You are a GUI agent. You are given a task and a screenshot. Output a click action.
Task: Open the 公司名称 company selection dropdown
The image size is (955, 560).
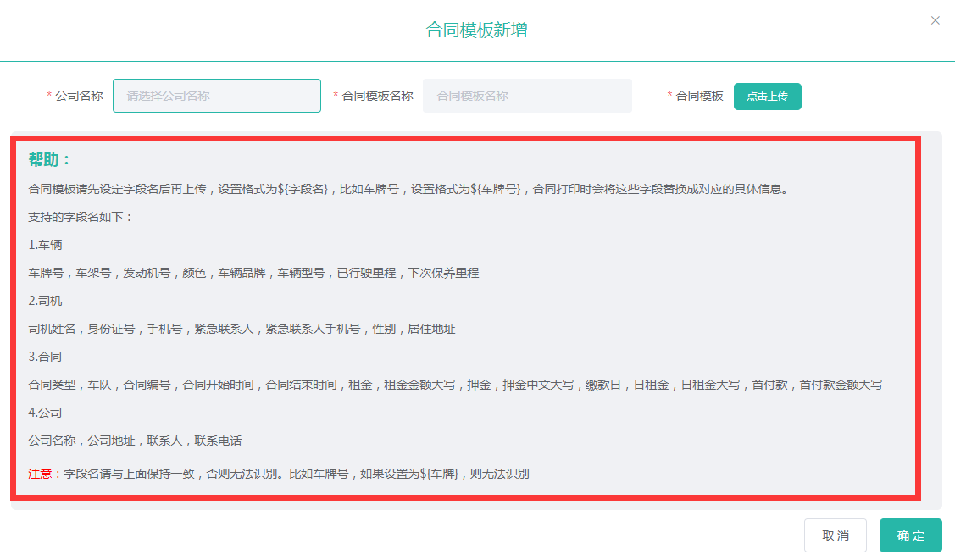tap(217, 96)
